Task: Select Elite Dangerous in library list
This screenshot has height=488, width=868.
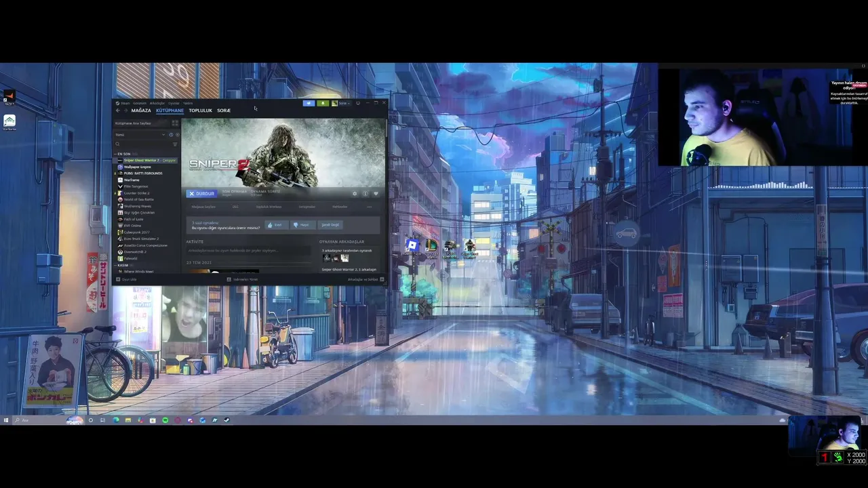Action: 146,186
